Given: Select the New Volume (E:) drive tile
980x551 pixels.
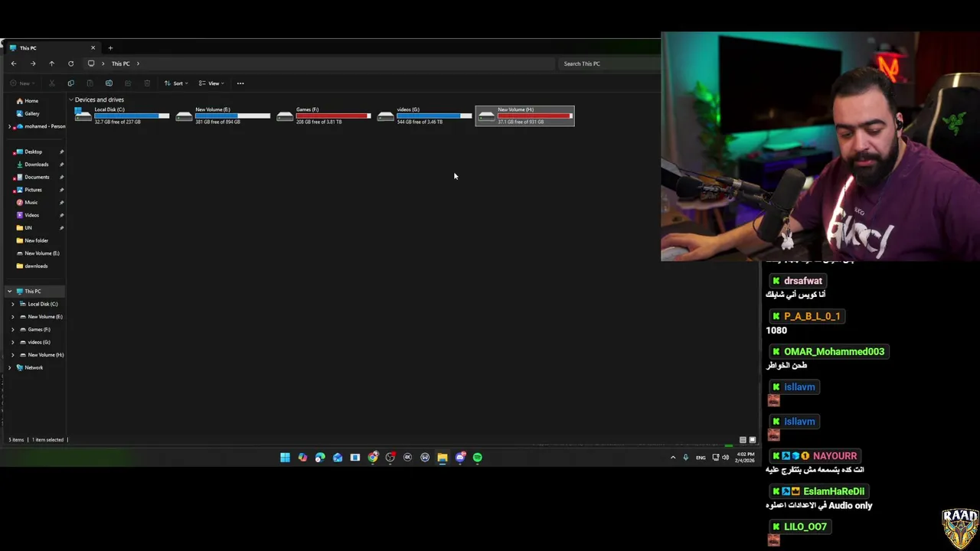Looking at the screenshot, I should click(x=223, y=116).
